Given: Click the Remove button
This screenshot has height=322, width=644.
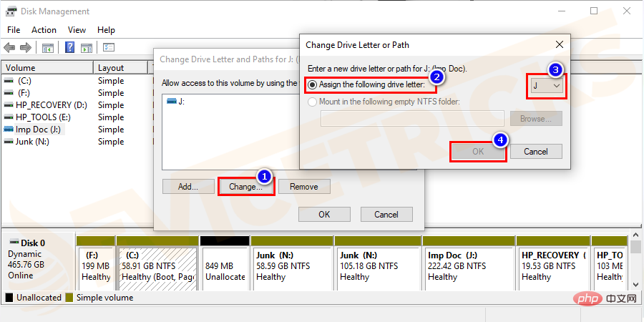Looking at the screenshot, I should click(x=304, y=187).
